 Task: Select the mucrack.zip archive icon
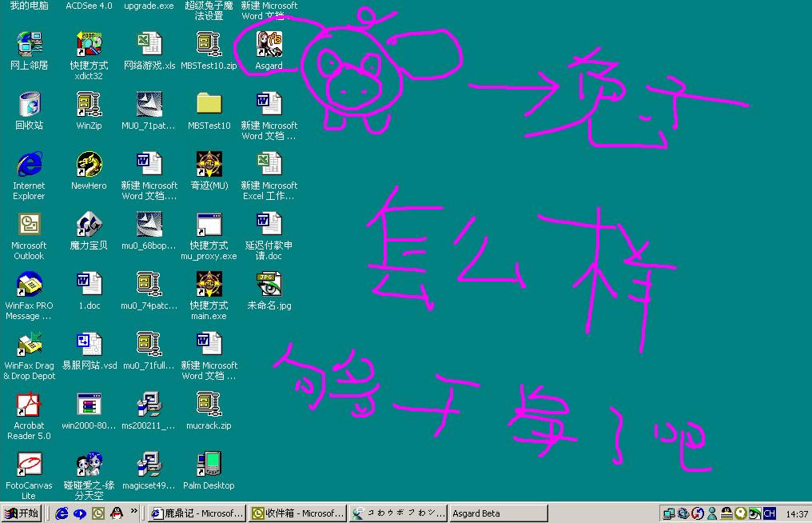pyautogui.click(x=209, y=405)
